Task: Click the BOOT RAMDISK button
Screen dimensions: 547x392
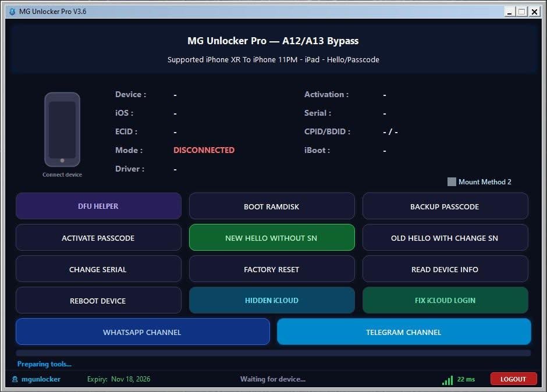Action: [272, 206]
